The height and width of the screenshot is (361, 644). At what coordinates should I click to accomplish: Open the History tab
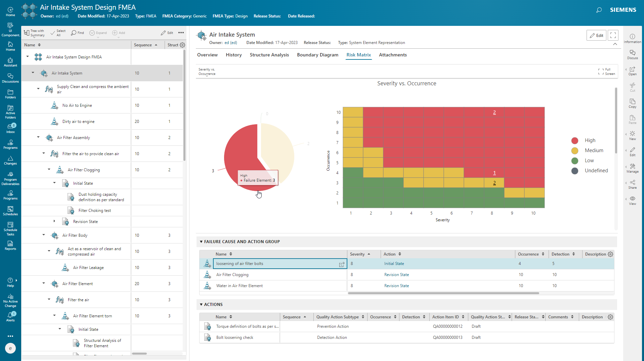pos(233,55)
